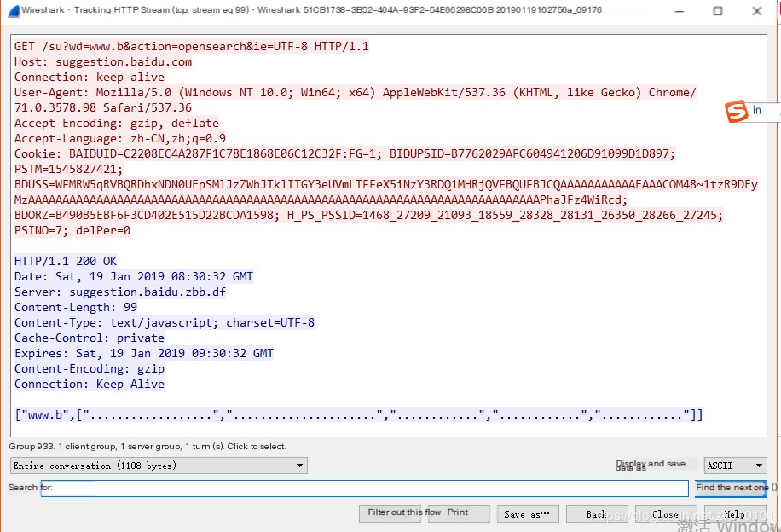Open the Entire conversation dropdown
This screenshot has height=532, width=781.
click(x=159, y=465)
